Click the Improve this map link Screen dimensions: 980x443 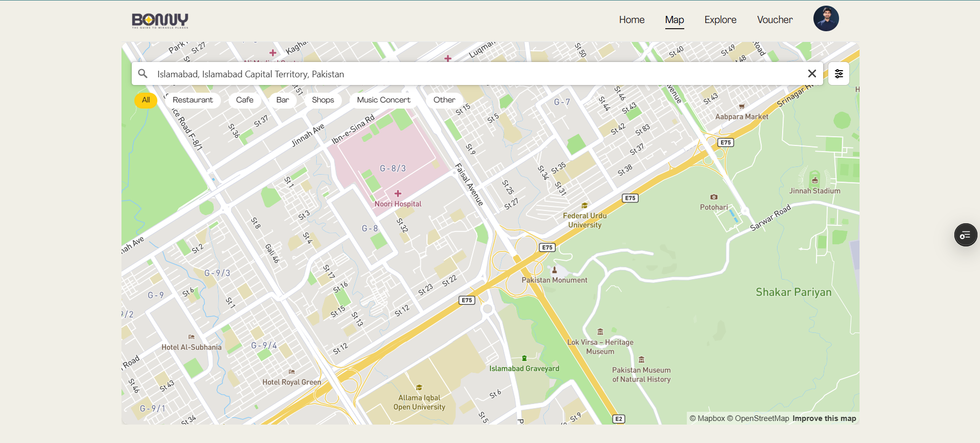(x=824, y=418)
